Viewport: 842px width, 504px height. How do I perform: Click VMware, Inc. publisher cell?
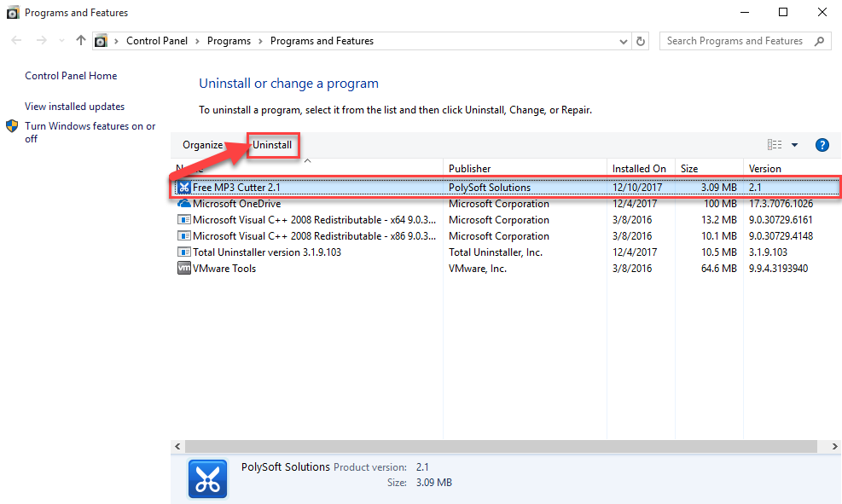[478, 268]
